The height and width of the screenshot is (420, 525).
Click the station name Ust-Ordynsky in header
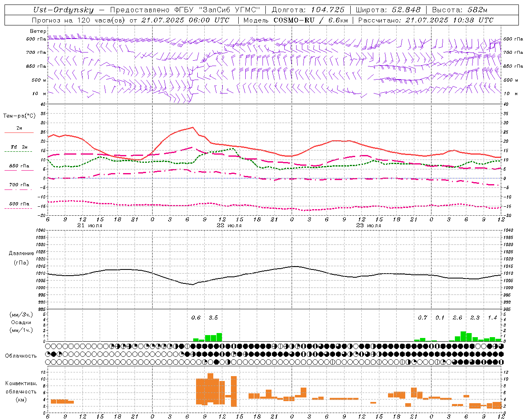64,10
